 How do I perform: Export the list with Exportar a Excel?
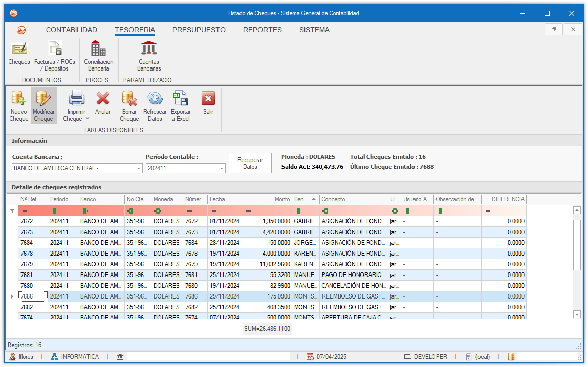(x=181, y=106)
